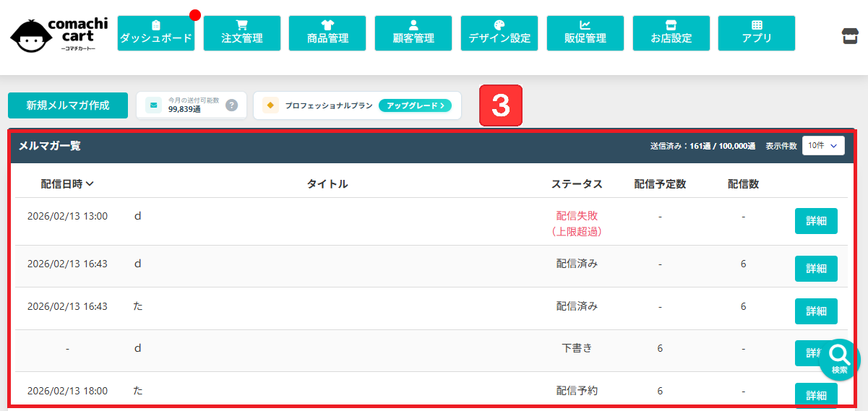Open the floating 検索 search button

pos(839,359)
